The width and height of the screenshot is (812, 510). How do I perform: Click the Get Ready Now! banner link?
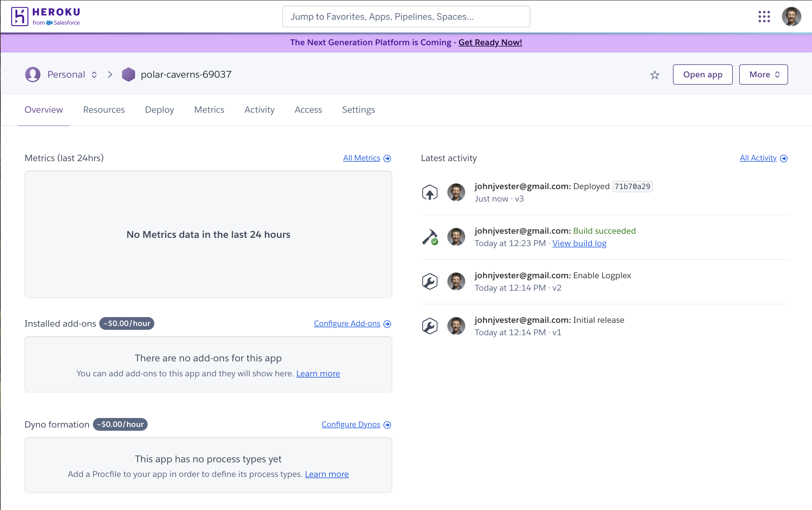[x=490, y=43]
